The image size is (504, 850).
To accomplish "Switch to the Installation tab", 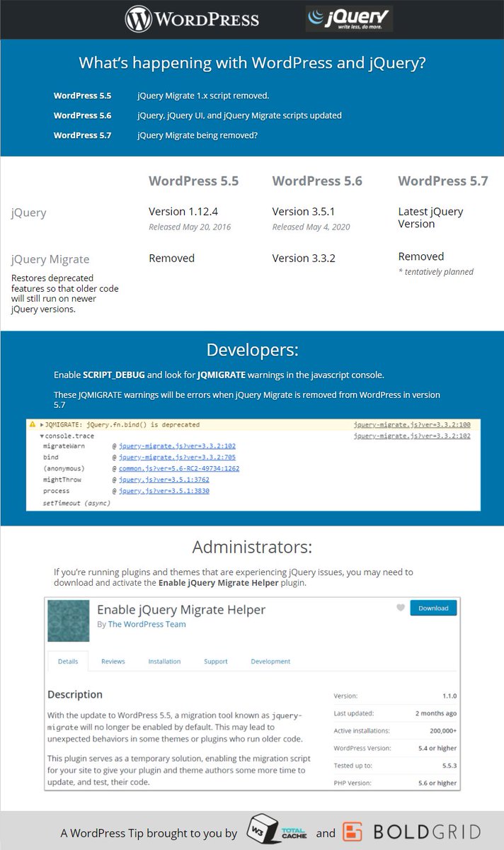I will coord(164,662).
